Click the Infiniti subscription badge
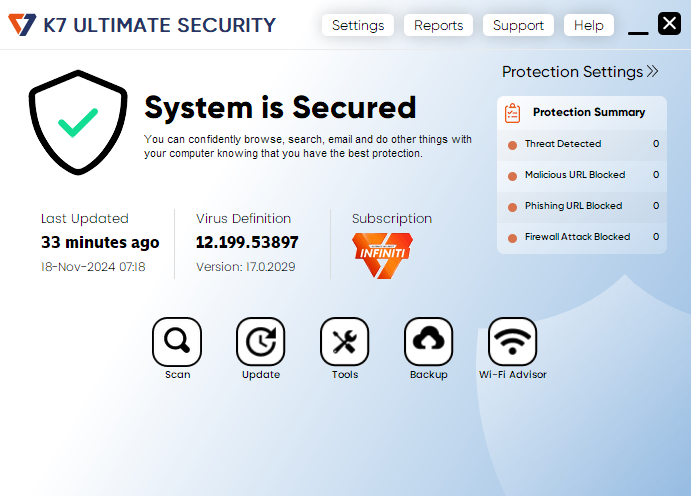This screenshot has height=496, width=691. (382, 255)
